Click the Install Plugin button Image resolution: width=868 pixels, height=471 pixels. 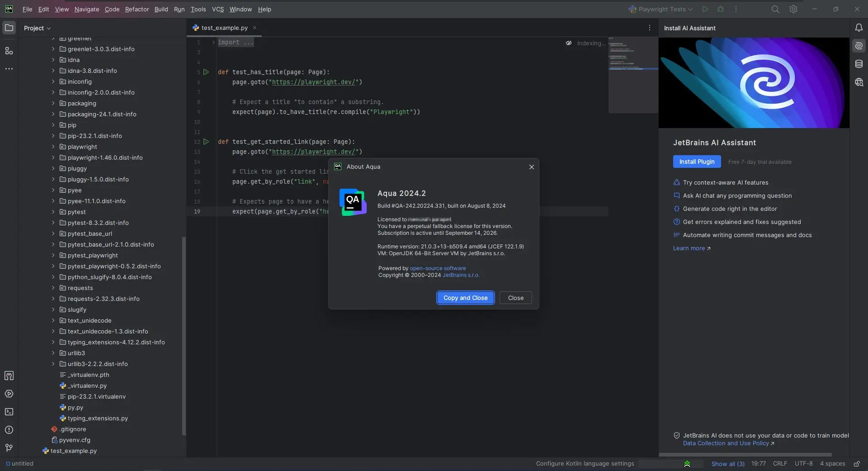click(x=697, y=162)
